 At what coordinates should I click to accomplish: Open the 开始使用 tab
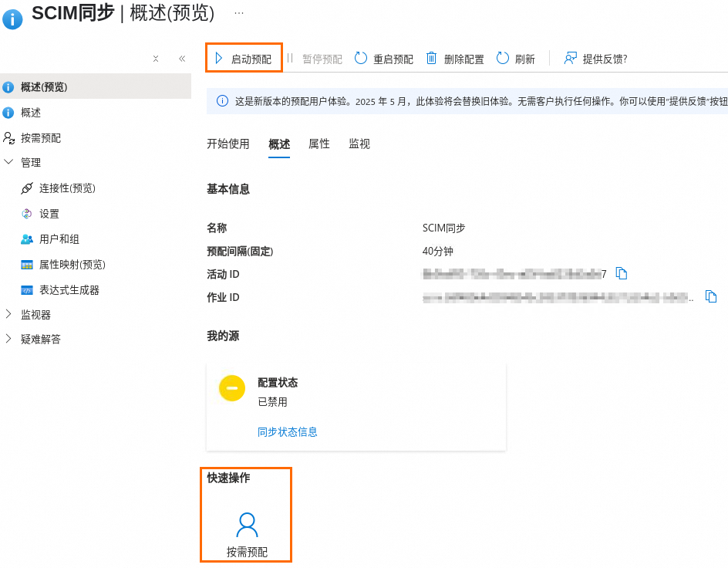point(228,144)
